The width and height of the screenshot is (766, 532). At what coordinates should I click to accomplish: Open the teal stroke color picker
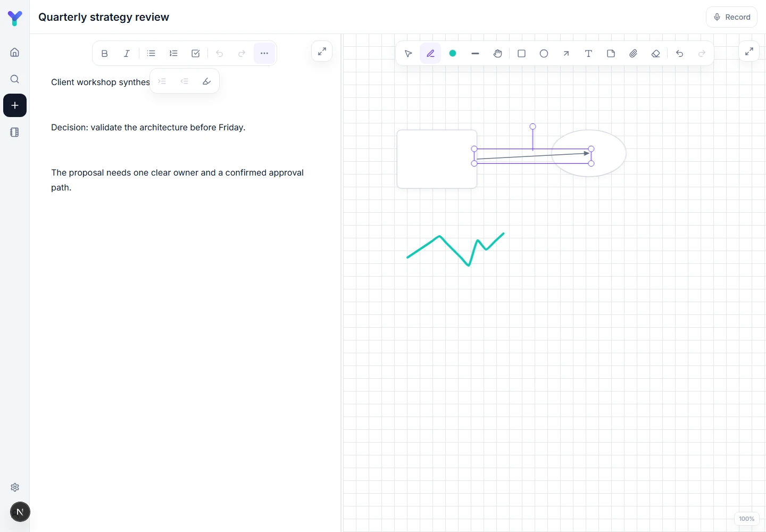tap(453, 53)
